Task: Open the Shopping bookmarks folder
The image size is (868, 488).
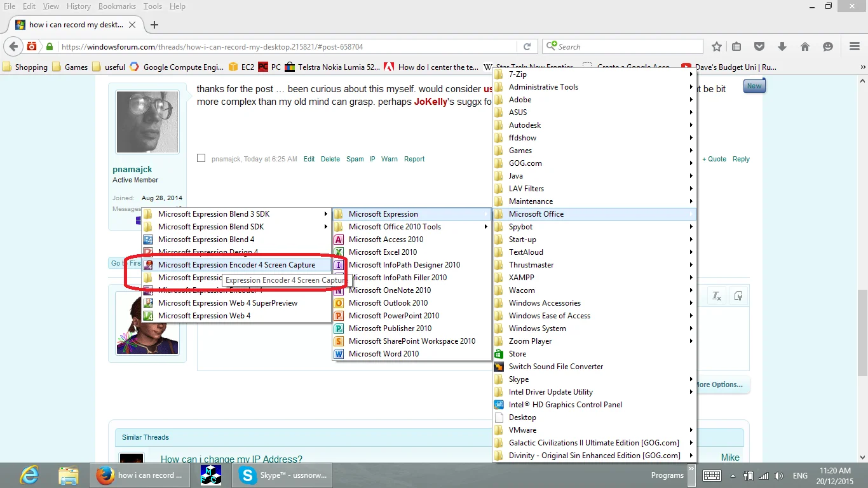Action: coord(25,67)
